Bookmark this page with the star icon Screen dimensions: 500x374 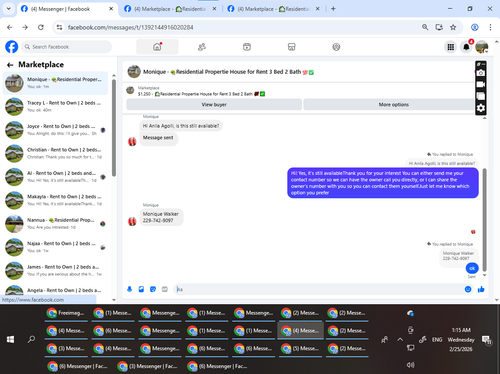[453, 27]
